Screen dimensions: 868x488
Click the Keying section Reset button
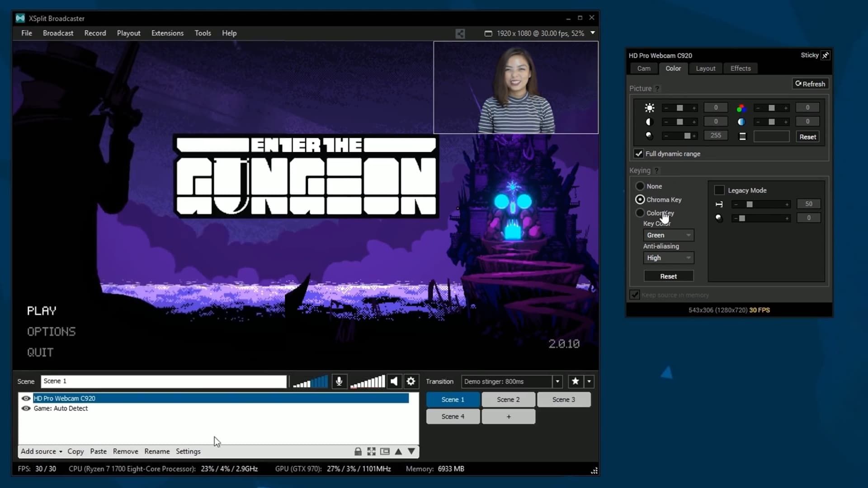[668, 276]
